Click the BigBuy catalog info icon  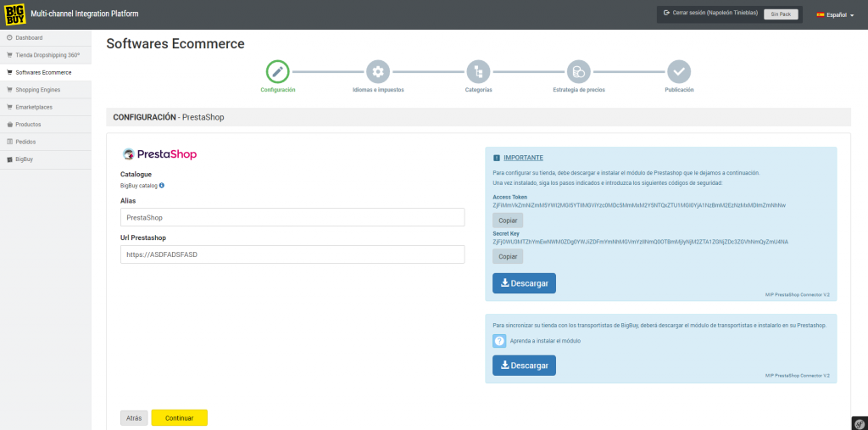click(x=162, y=185)
